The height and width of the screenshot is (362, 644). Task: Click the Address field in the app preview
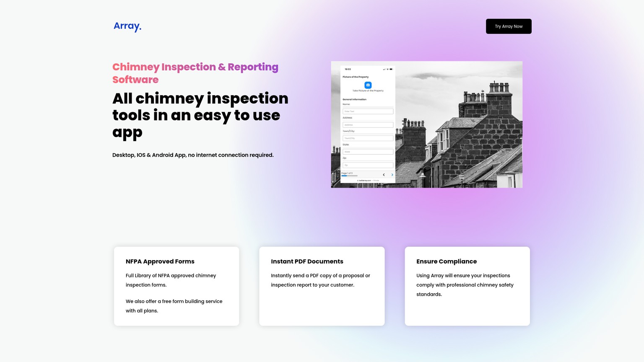click(368, 125)
